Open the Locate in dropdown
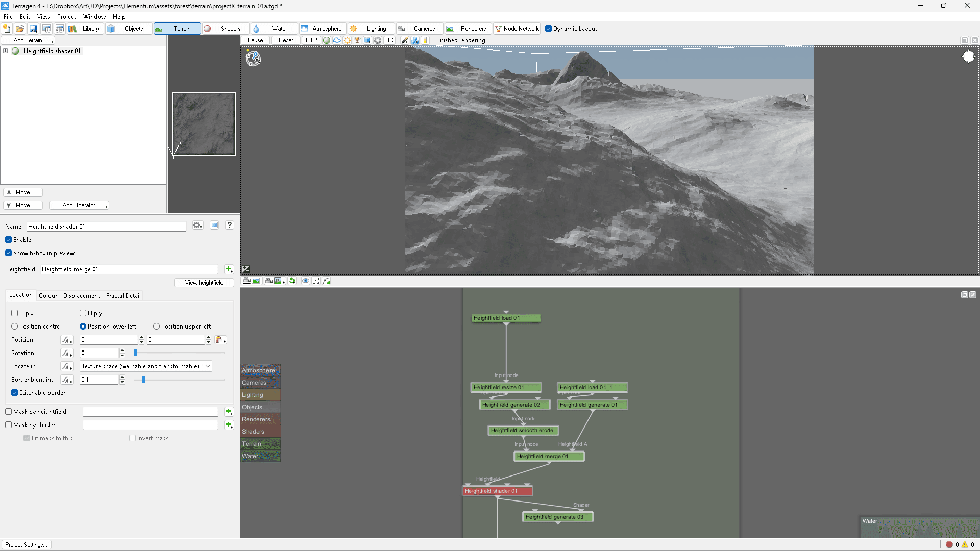980x551 pixels. point(145,366)
